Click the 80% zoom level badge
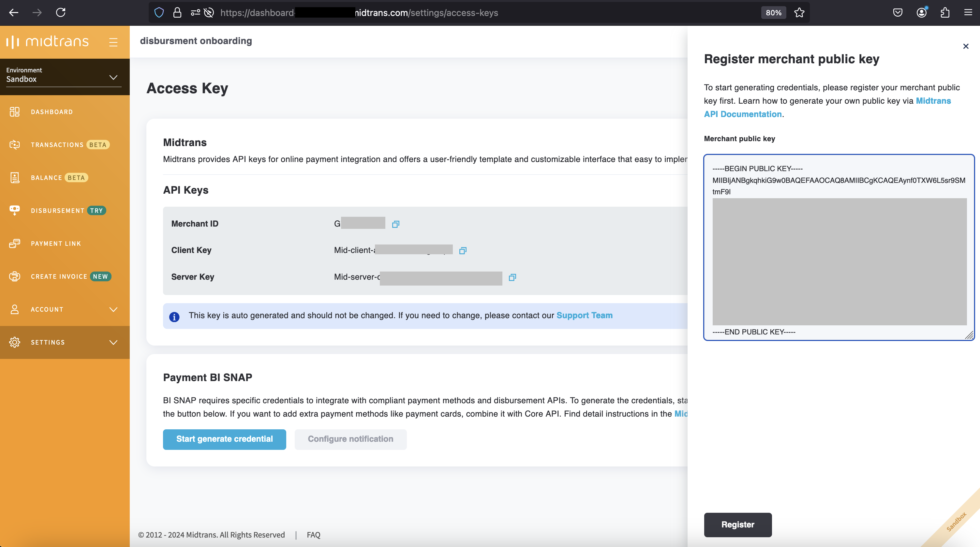The width and height of the screenshot is (980, 547). pyautogui.click(x=773, y=13)
